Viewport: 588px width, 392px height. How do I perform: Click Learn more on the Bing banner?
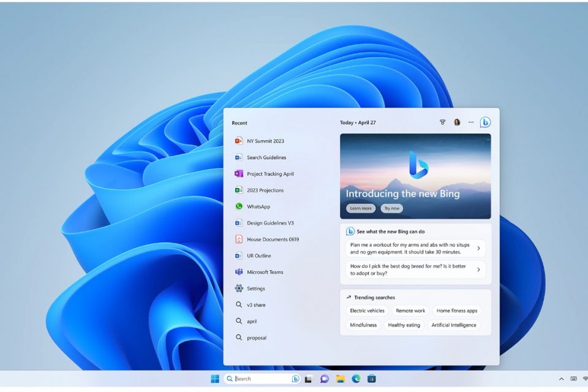pos(361,209)
